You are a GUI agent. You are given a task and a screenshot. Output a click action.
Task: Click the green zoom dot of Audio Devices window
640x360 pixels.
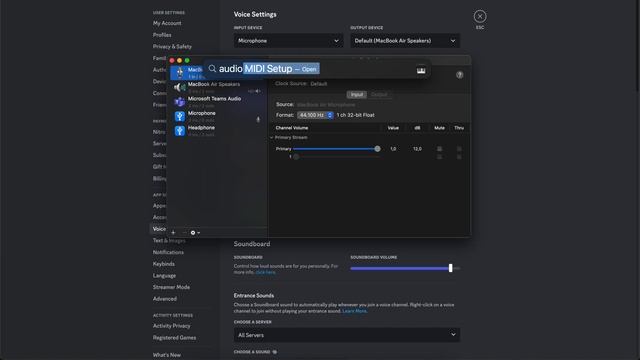coord(187,60)
